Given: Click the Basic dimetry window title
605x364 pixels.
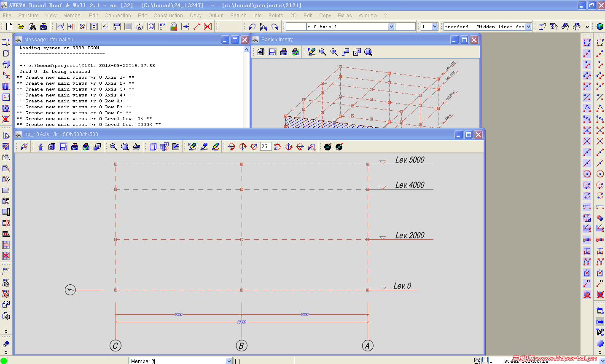Looking at the screenshot, I should click(277, 40).
